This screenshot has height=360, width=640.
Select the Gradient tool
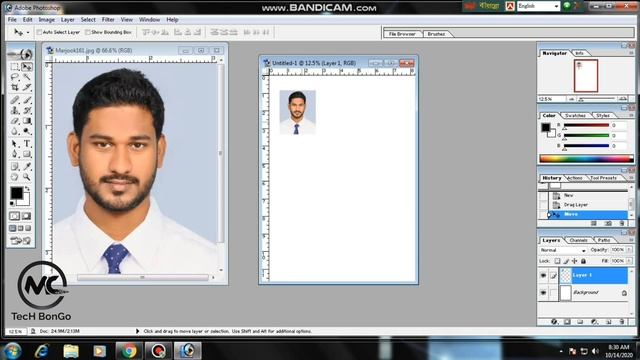(x=27, y=121)
